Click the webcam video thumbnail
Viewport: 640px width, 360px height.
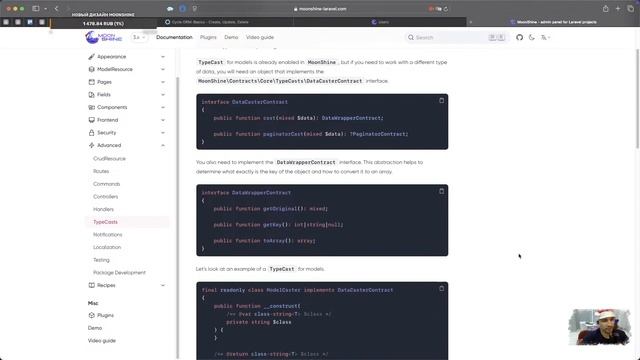coord(600,327)
